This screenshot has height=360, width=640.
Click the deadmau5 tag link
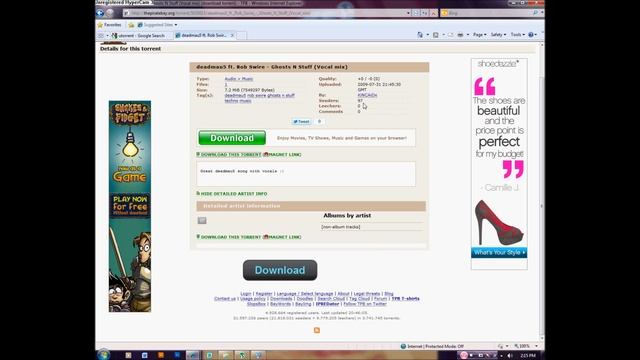point(235,96)
